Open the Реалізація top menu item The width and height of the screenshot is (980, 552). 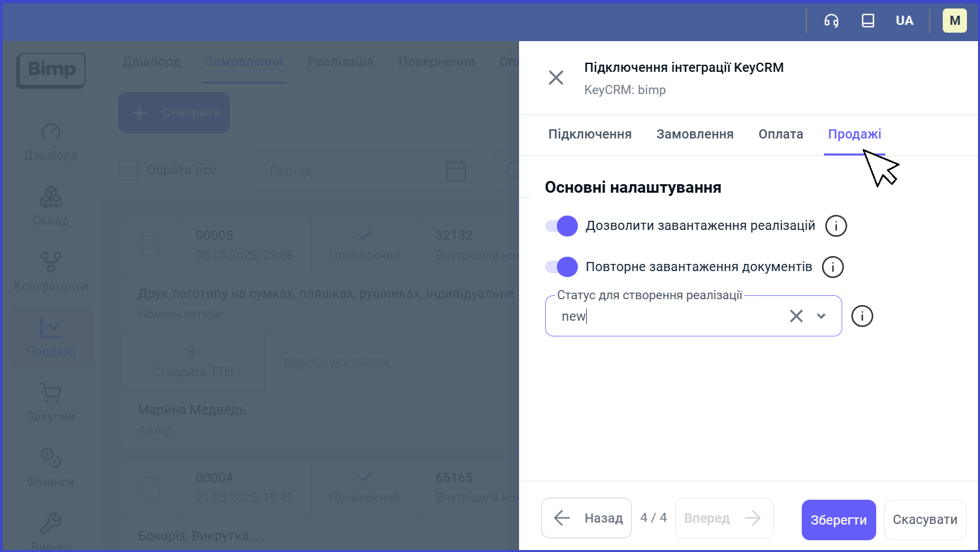coord(341,61)
